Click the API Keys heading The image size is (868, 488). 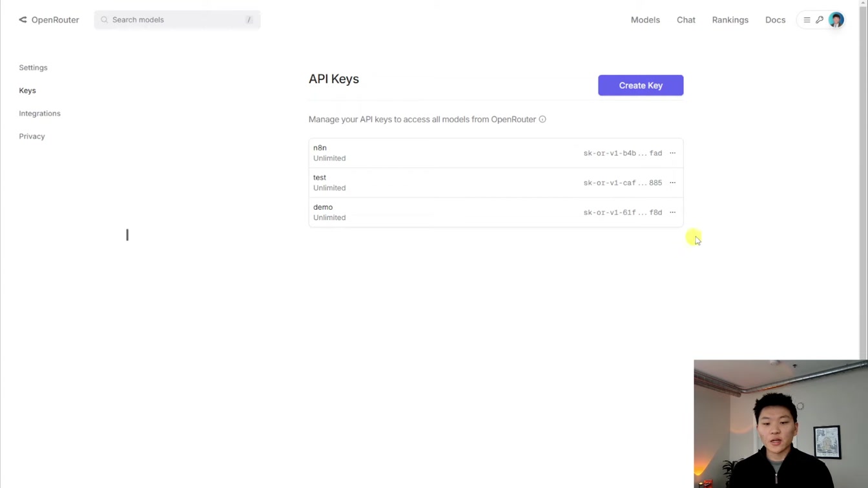(x=334, y=79)
